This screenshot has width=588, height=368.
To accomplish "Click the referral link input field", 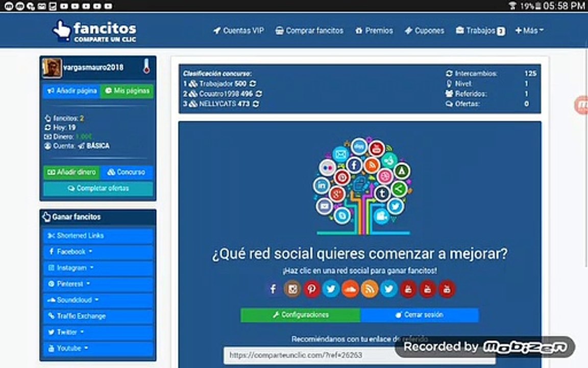I will pyautogui.click(x=359, y=355).
